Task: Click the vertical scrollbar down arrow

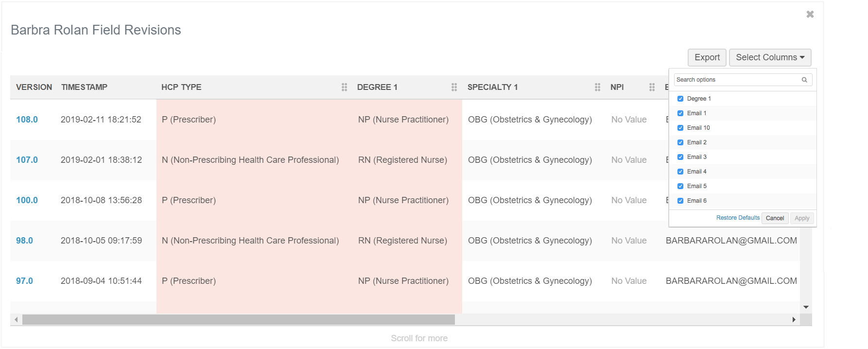Action: coord(806,307)
